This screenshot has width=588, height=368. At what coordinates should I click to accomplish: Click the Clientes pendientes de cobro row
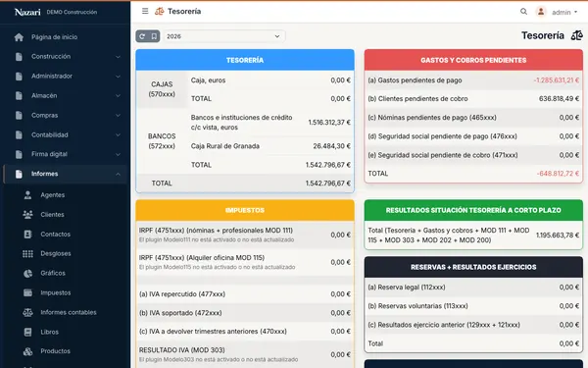pos(473,99)
